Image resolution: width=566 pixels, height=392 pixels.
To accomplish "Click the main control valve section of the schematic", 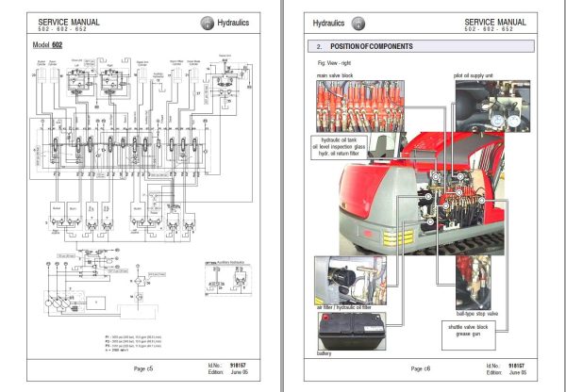I will (x=123, y=150).
